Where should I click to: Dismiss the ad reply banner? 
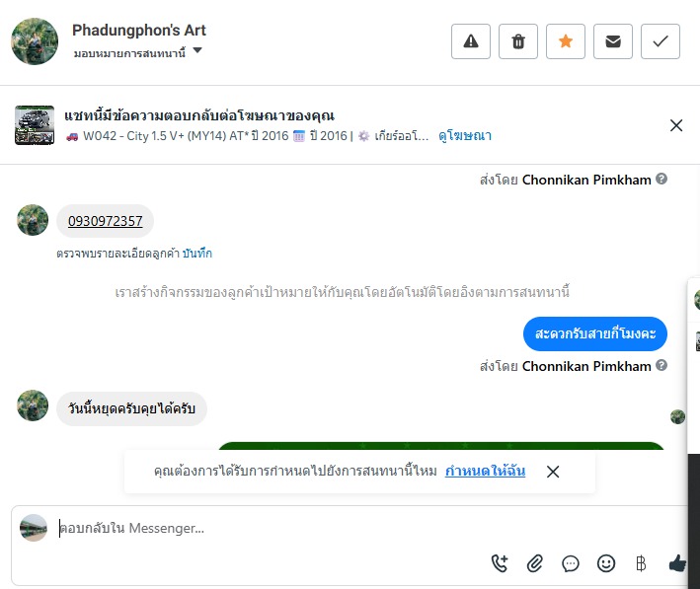click(676, 125)
